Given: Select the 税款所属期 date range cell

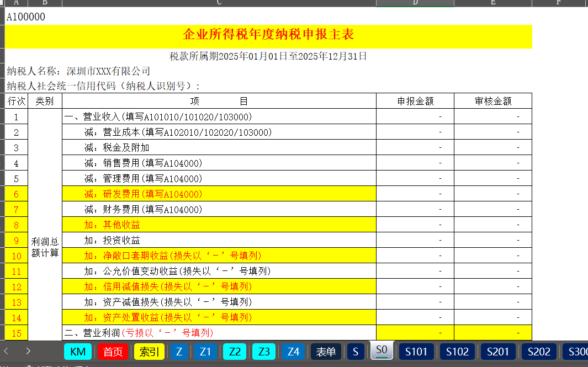Looking at the screenshot, I should click(268, 56).
